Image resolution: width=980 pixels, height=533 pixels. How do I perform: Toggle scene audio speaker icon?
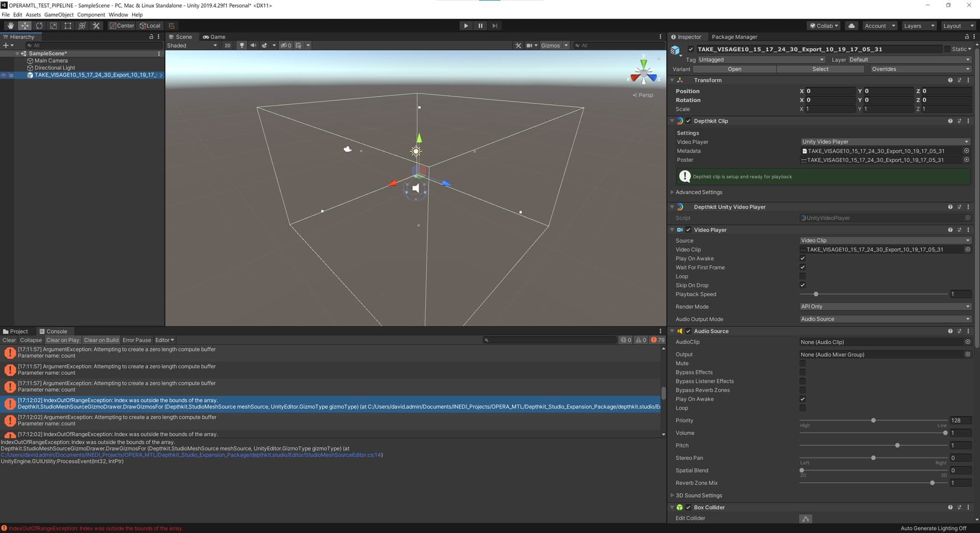(253, 45)
